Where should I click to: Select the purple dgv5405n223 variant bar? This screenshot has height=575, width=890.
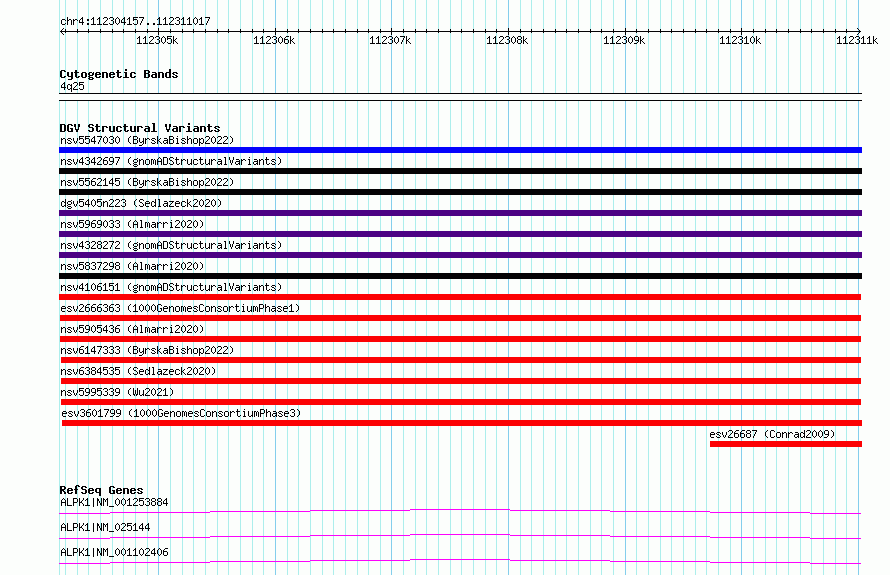460,213
